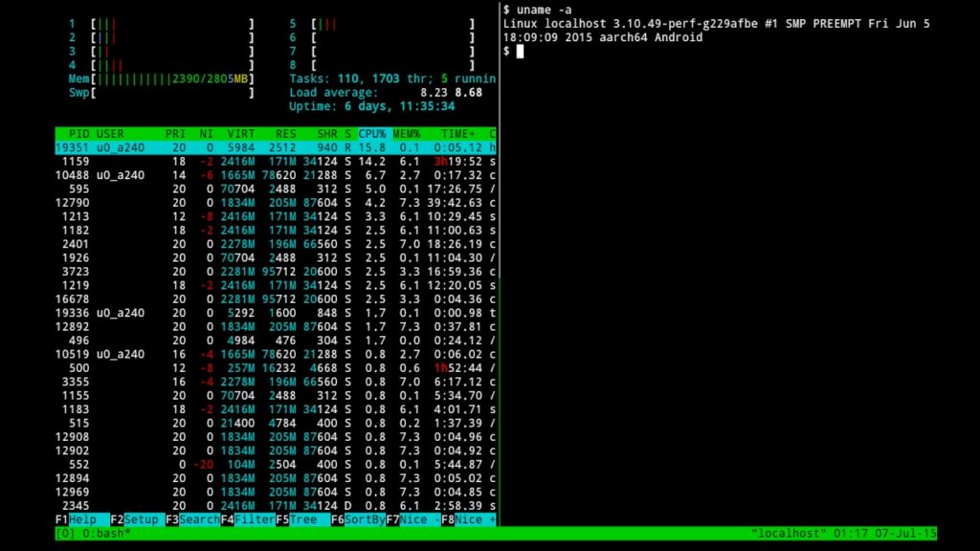980x551 pixels.
Task: Click the VIRT column header
Action: tap(241, 134)
